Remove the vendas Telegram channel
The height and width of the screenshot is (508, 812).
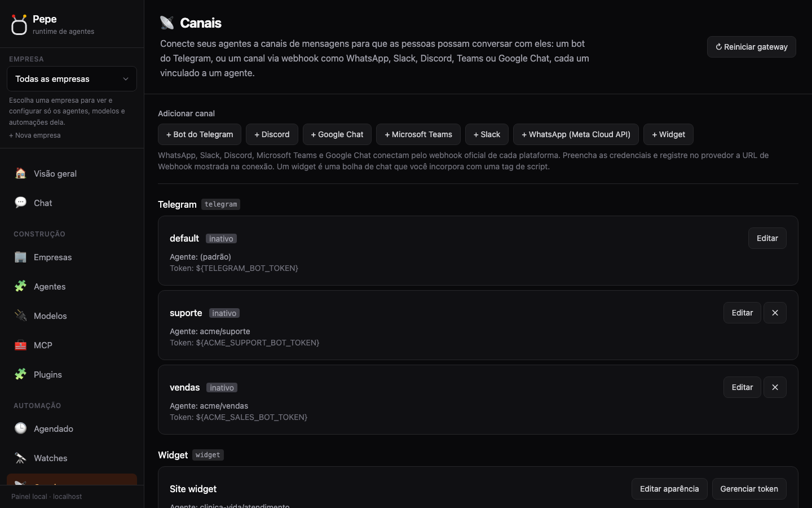[x=775, y=387]
